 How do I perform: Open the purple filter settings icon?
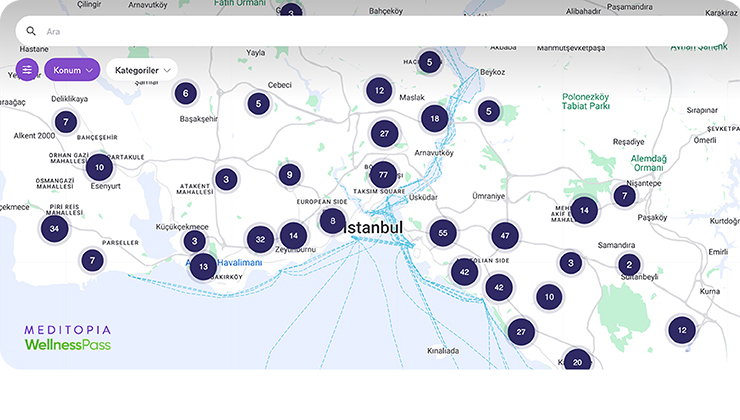pyautogui.click(x=27, y=70)
